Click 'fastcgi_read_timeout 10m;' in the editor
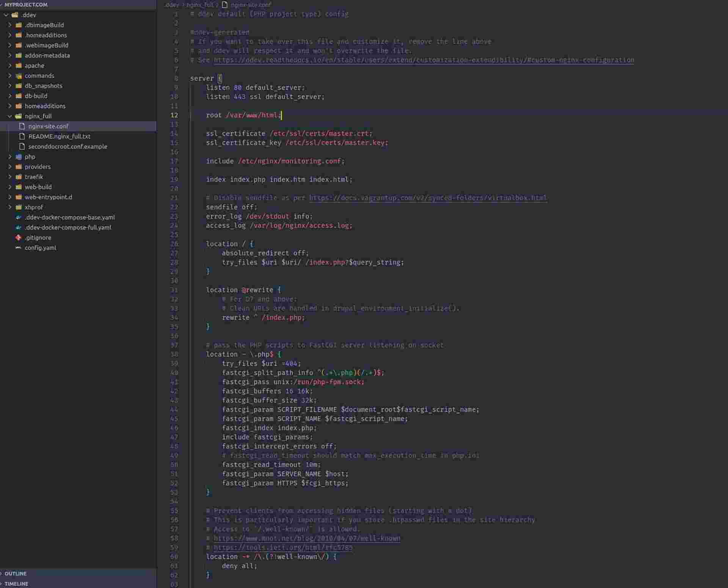728x588 pixels. click(x=271, y=465)
